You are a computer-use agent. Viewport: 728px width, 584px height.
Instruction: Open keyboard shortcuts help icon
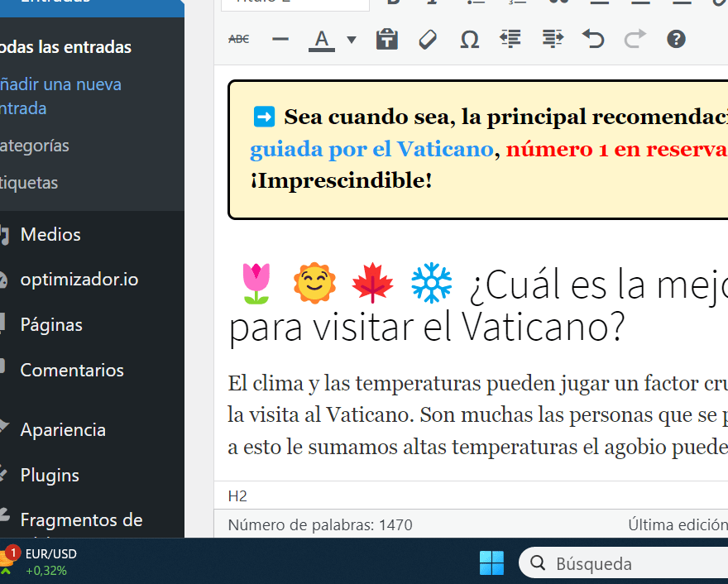tap(676, 39)
